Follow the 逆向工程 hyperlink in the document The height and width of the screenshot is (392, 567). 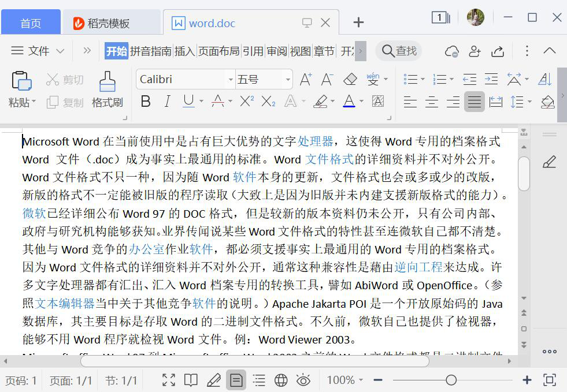point(418,267)
